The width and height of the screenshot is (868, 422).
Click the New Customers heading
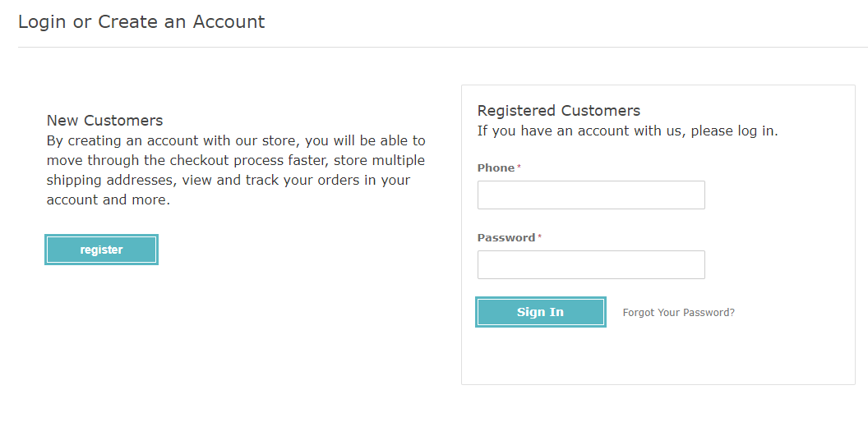click(104, 120)
